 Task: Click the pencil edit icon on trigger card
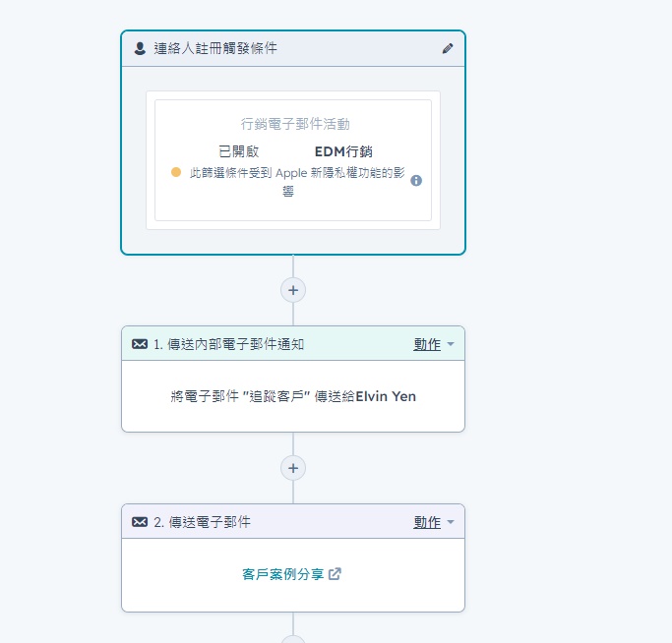[448, 48]
